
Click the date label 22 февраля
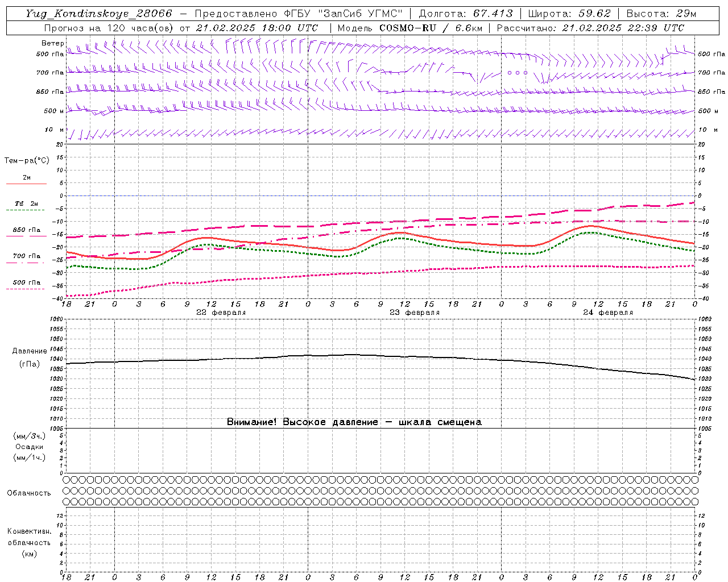pyautogui.click(x=221, y=313)
